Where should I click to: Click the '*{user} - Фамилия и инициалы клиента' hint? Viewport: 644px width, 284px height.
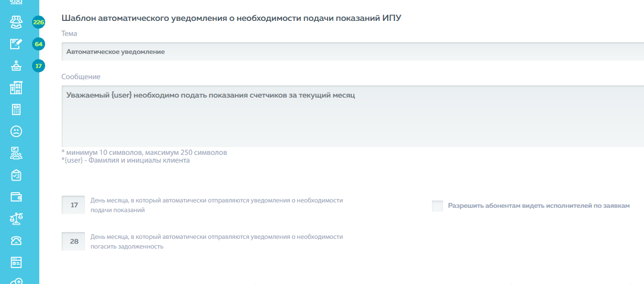(x=126, y=161)
